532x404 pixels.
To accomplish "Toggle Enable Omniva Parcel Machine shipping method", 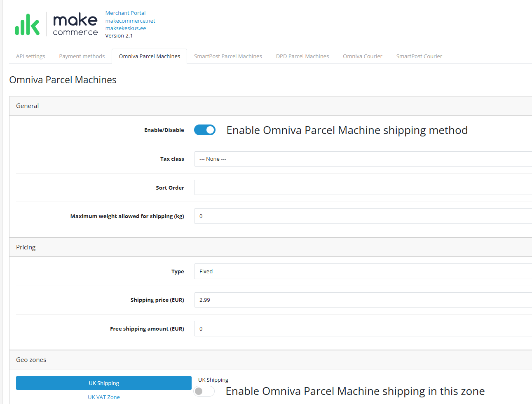I will 205,130.
